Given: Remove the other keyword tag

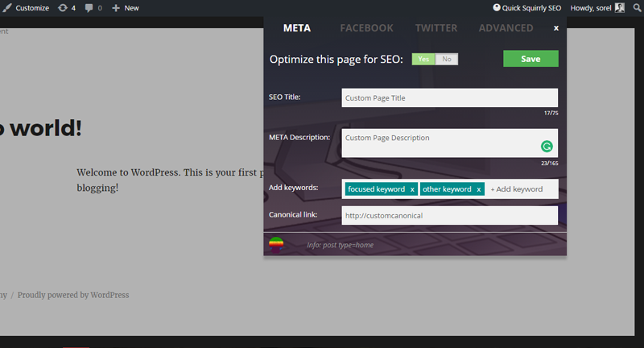Looking at the screenshot, I should click(478, 189).
